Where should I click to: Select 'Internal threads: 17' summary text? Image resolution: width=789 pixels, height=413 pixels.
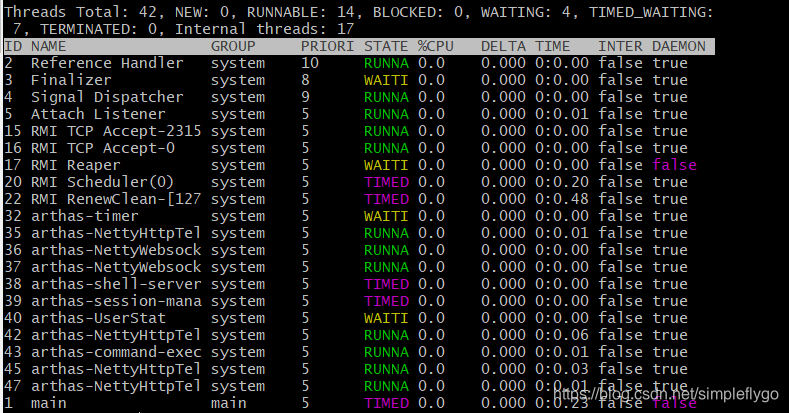pyautogui.click(x=265, y=29)
